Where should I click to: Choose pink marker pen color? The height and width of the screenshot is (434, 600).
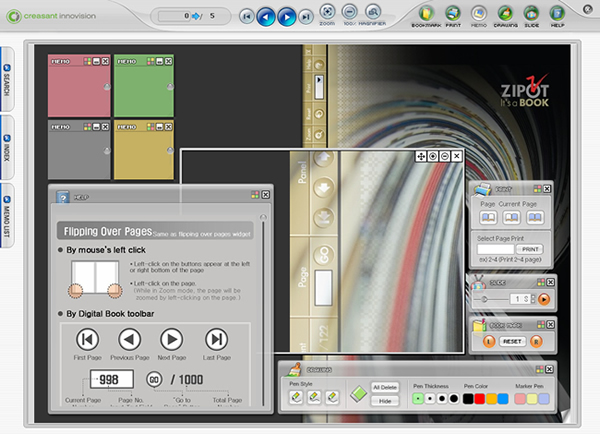coord(520,399)
